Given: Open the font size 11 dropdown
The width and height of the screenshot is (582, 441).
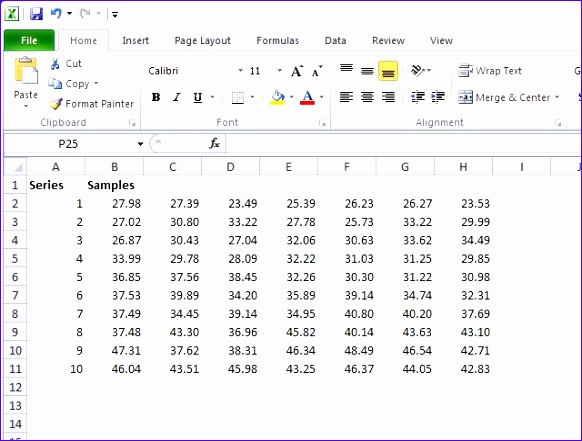Looking at the screenshot, I should (x=279, y=71).
